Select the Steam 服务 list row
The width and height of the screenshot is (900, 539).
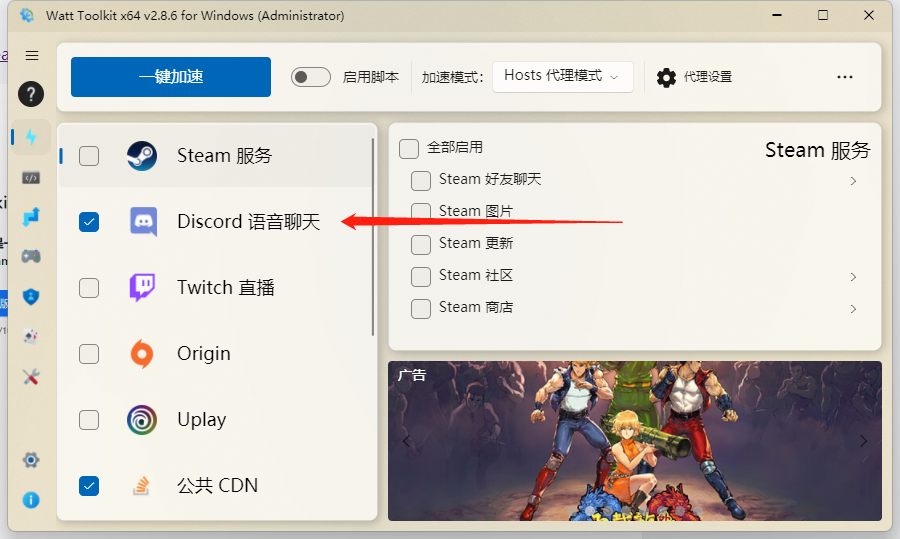(216, 156)
